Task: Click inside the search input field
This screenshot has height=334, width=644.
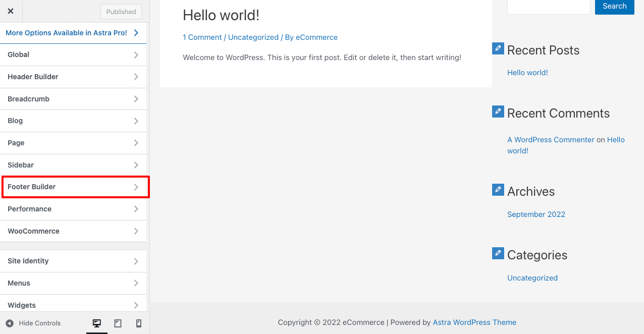Action: (x=549, y=7)
